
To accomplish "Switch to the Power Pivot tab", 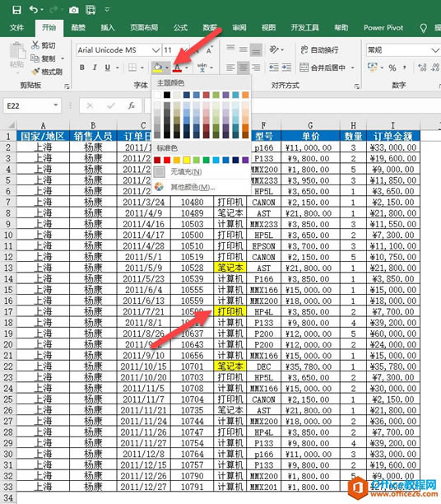I will pyautogui.click(x=383, y=28).
